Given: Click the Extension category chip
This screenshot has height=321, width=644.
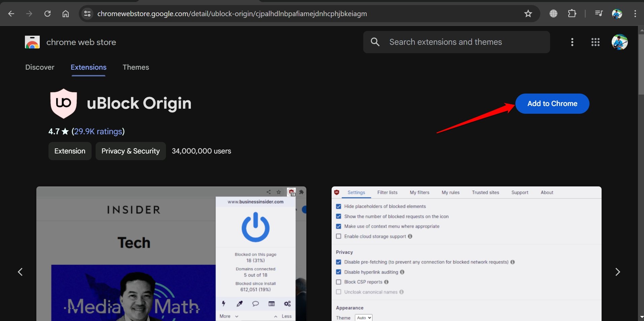Looking at the screenshot, I should point(70,151).
